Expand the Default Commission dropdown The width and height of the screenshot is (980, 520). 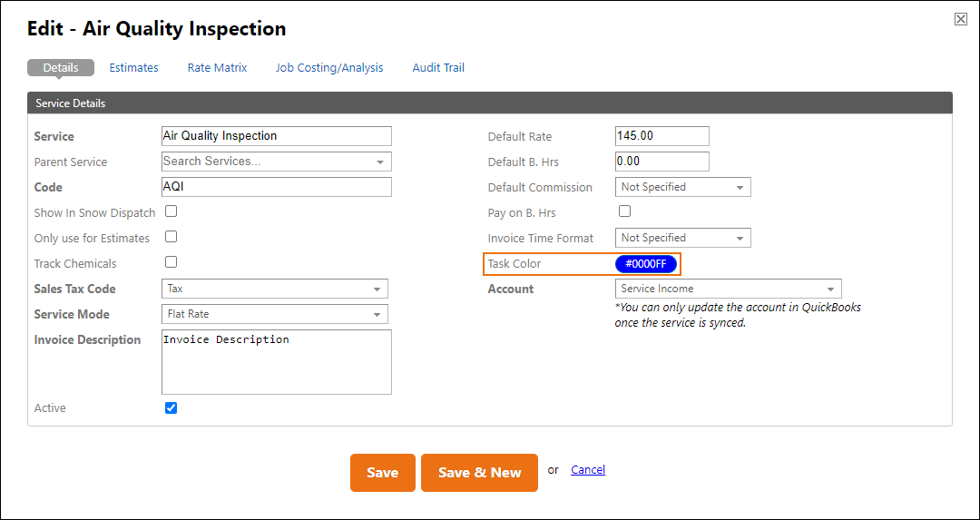[683, 187]
